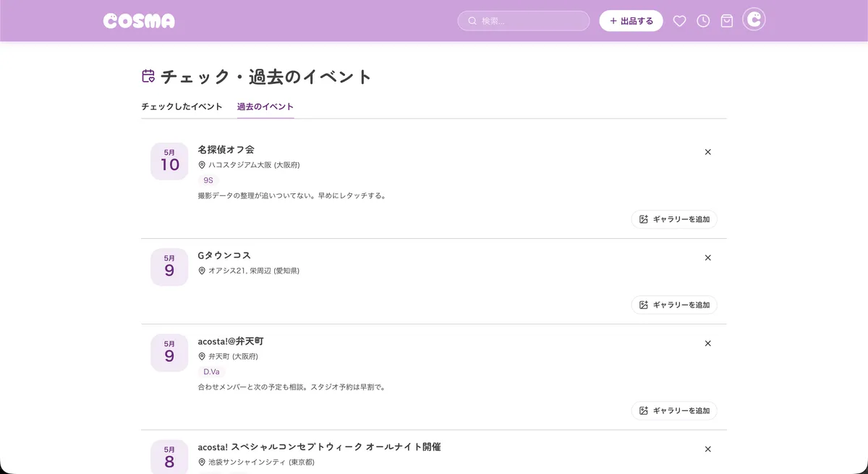Click the D.Va character tag
868x474 pixels.
211,371
